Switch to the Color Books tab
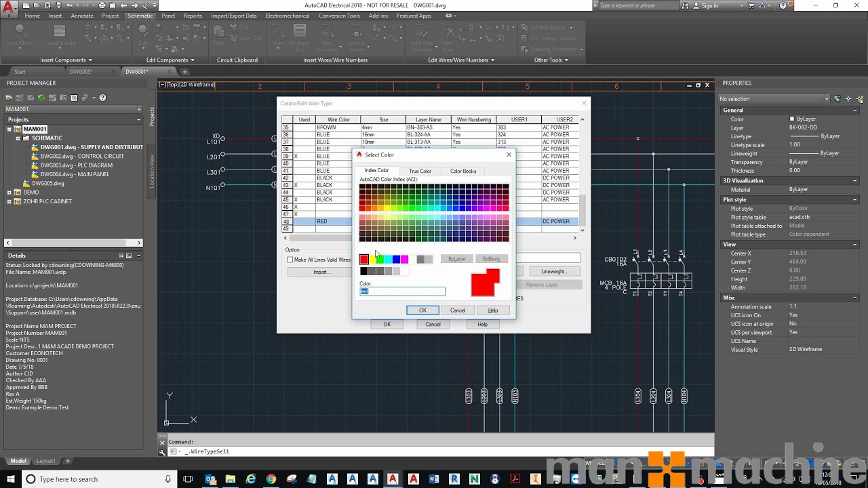Screen dimensions: 868x488 [x=463, y=171]
